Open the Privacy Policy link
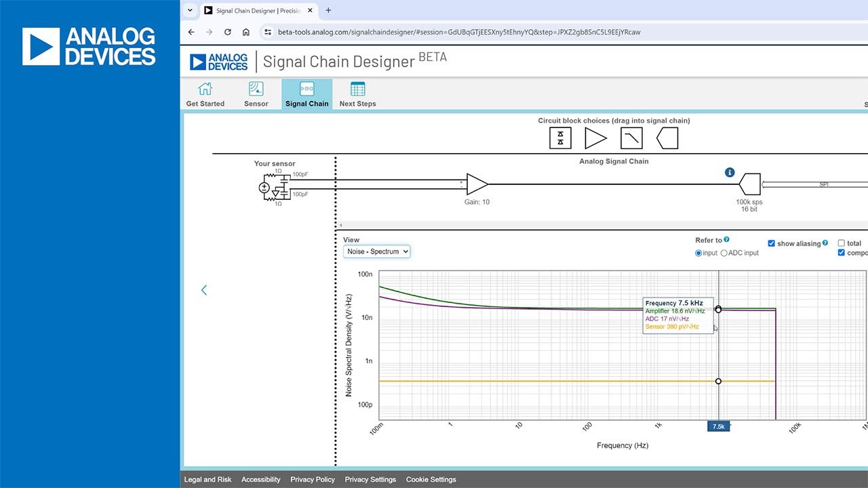 coord(313,479)
